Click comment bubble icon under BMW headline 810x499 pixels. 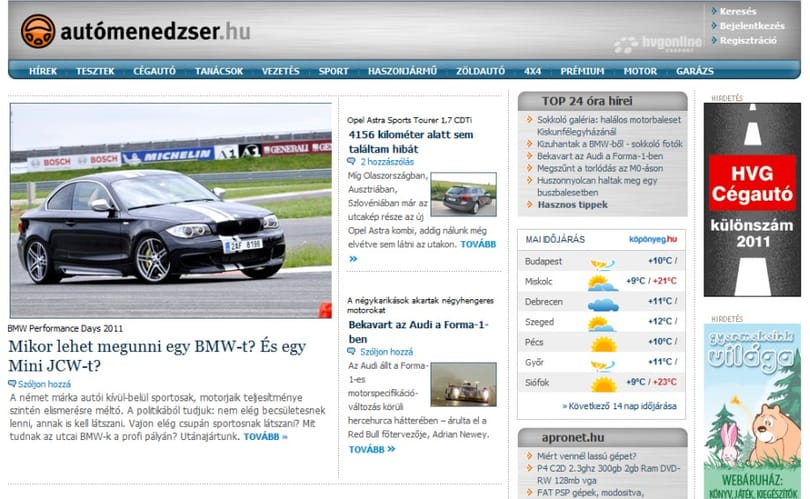click(12, 384)
